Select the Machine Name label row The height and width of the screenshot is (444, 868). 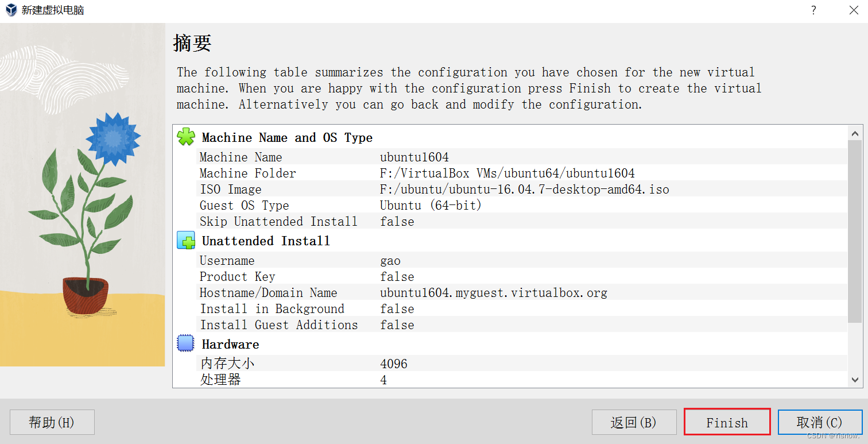pyautogui.click(x=241, y=157)
